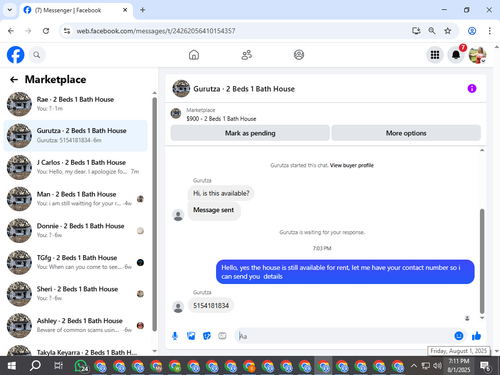Open the J Carlos conversation

pos(75,167)
